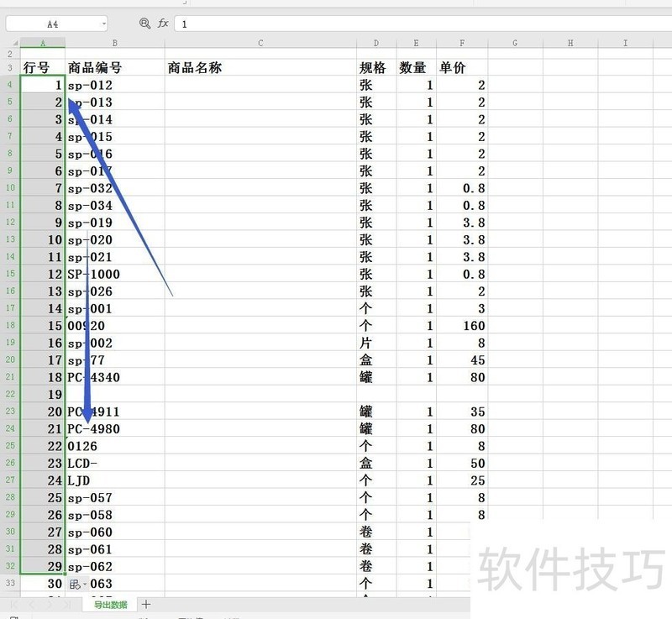Click cell containing sp-060
This screenshot has width=672, height=619.
click(115, 532)
